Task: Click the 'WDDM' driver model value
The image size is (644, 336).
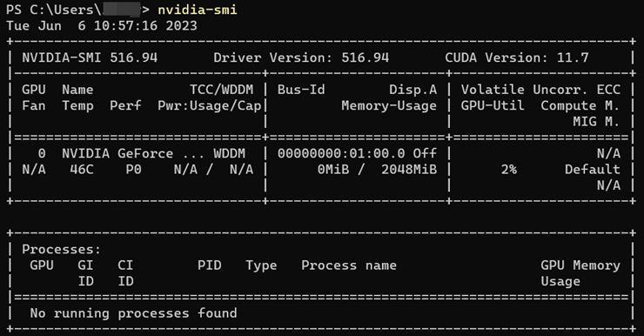Action: tap(229, 153)
